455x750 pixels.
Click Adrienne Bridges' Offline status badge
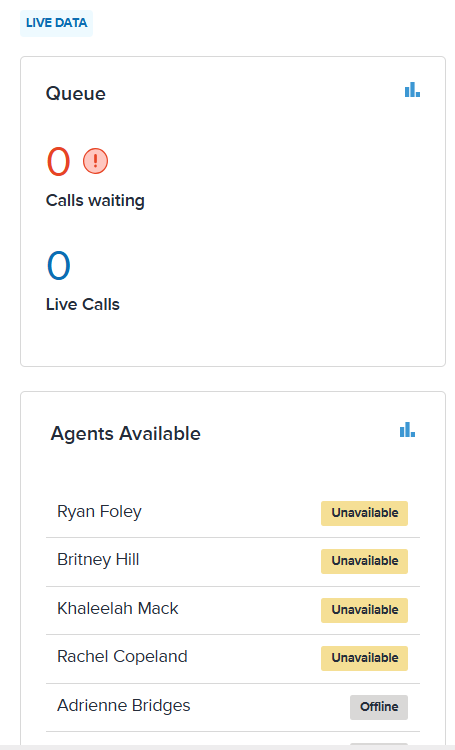[x=379, y=707]
